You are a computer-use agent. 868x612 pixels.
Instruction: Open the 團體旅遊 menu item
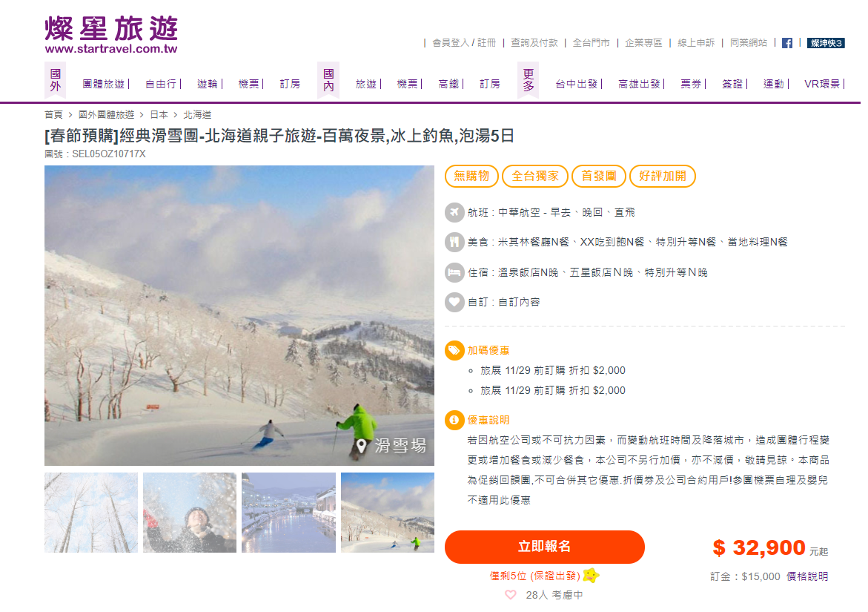104,84
